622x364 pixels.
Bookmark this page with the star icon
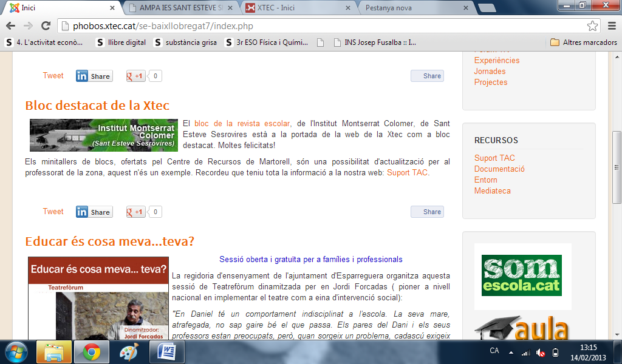(592, 26)
